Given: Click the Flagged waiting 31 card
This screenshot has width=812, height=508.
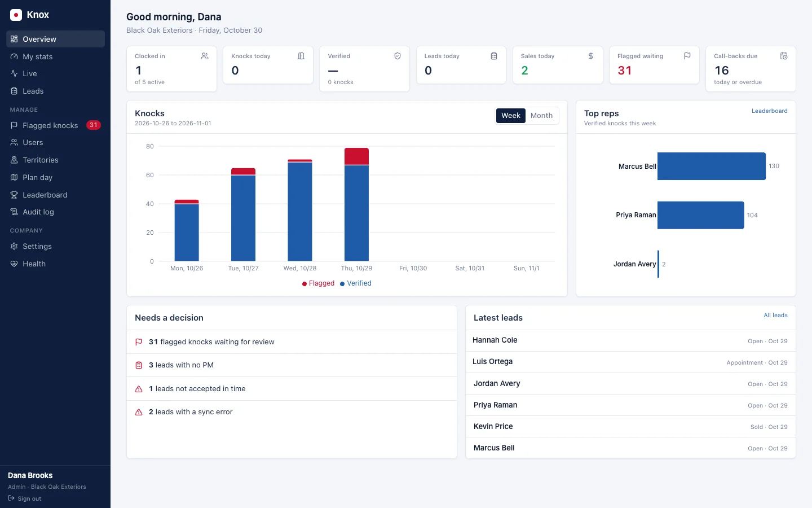Looking at the screenshot, I should (654, 65).
